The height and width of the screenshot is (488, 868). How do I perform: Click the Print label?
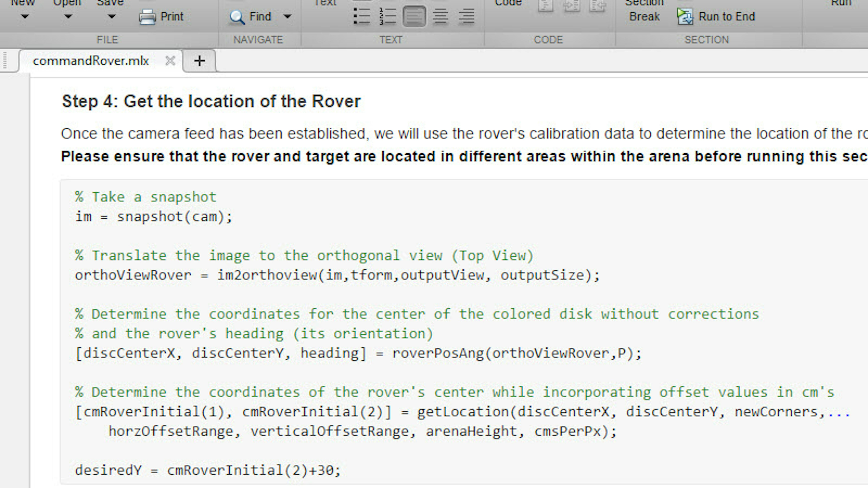(172, 16)
